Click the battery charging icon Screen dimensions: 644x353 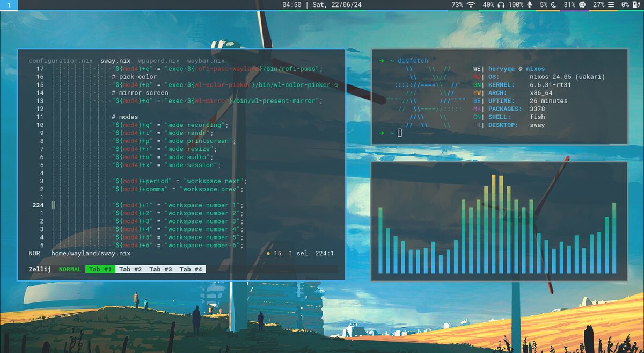pyautogui.click(x=636, y=5)
